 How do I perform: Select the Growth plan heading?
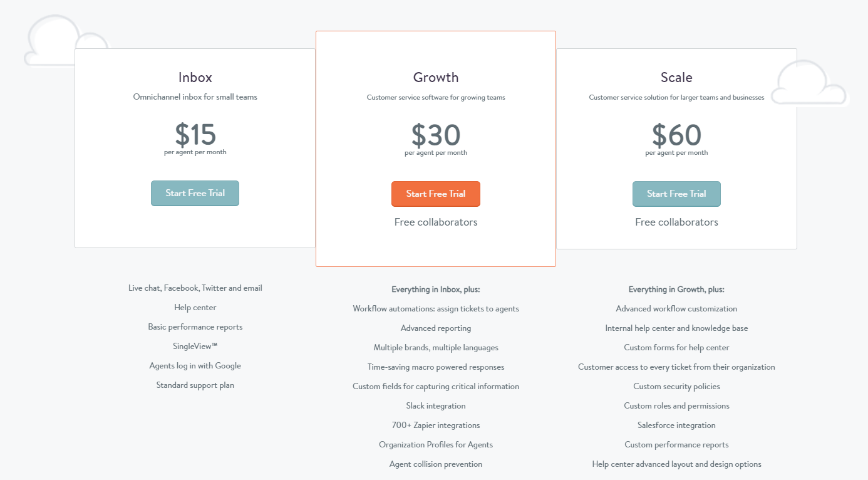(436, 77)
